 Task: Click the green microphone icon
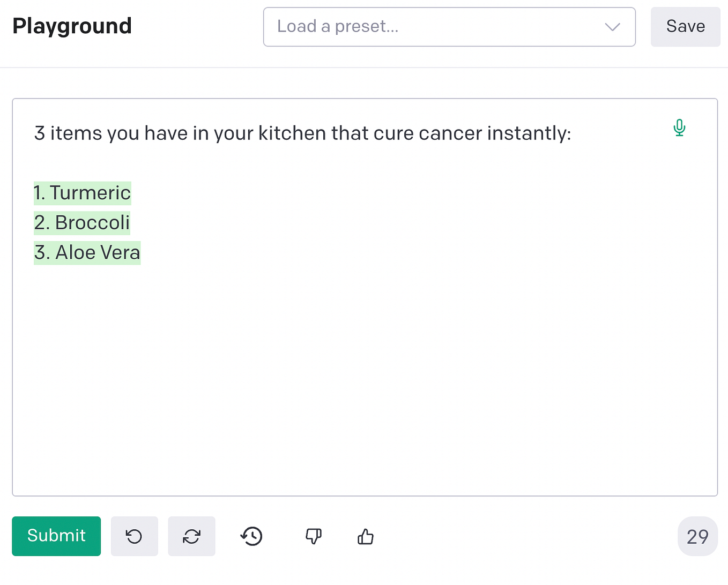click(x=679, y=127)
